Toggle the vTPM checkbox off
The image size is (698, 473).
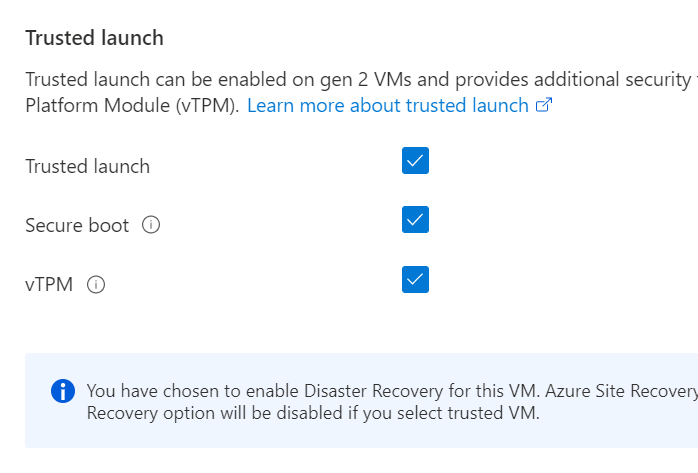pyautogui.click(x=415, y=279)
